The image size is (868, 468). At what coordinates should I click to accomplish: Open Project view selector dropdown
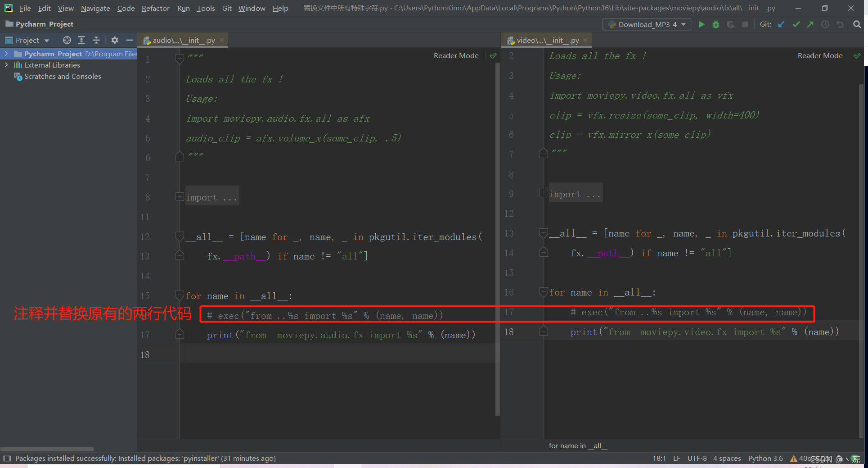[x=27, y=40]
